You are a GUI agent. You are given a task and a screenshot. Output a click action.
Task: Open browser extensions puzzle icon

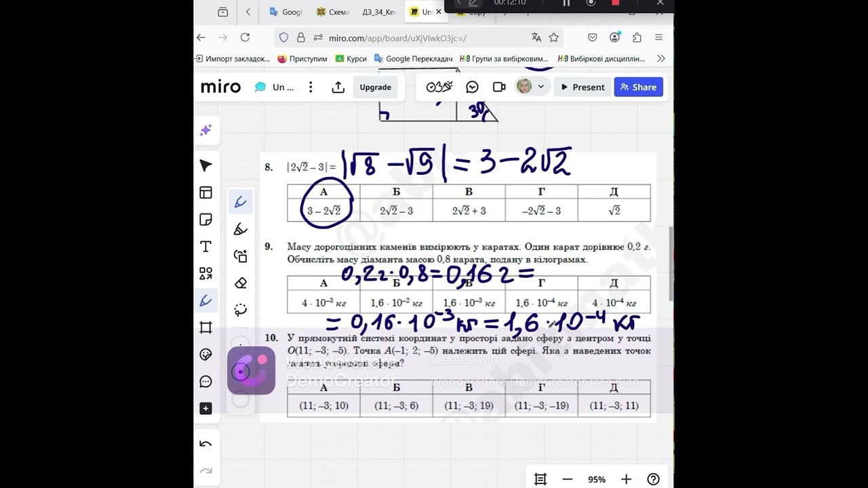click(x=637, y=38)
